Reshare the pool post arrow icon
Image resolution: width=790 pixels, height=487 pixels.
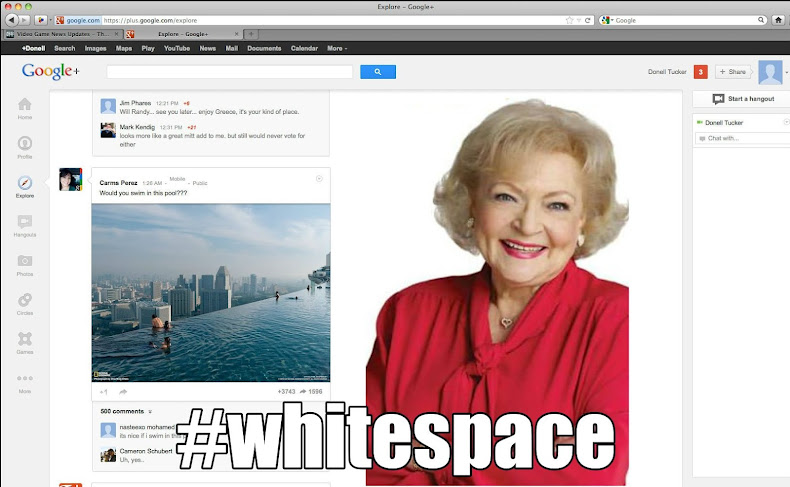[123, 392]
